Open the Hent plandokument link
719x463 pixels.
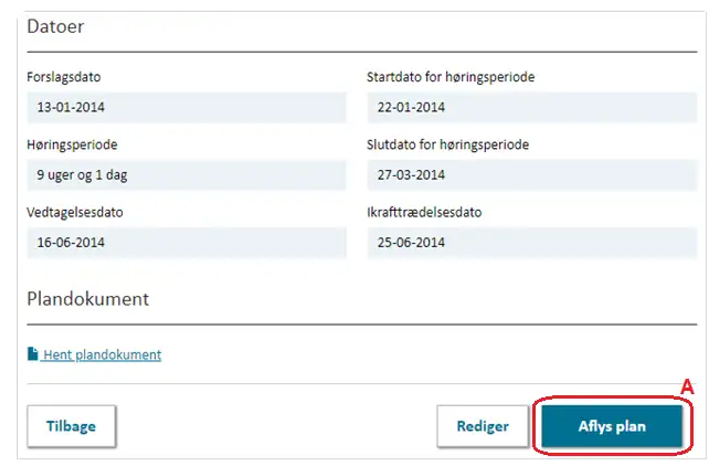(102, 355)
